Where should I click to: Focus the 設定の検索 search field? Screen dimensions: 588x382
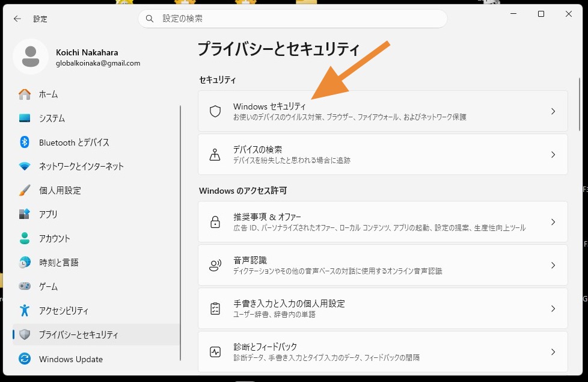point(293,19)
